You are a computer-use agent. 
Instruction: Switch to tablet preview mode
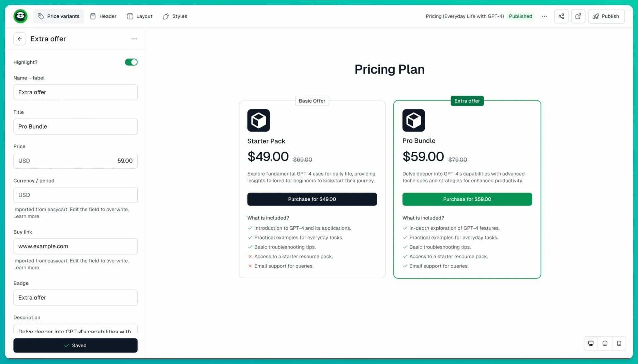[605, 343]
